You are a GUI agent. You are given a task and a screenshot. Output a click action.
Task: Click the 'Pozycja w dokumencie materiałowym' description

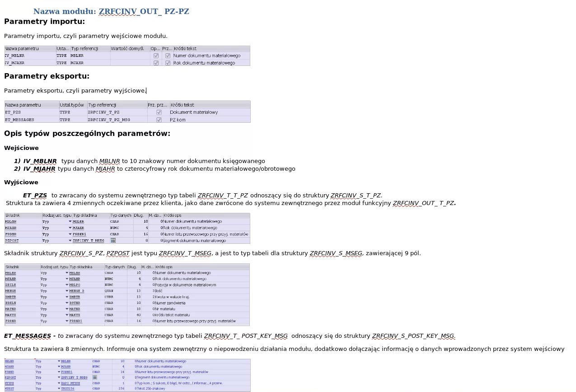[x=186, y=285]
